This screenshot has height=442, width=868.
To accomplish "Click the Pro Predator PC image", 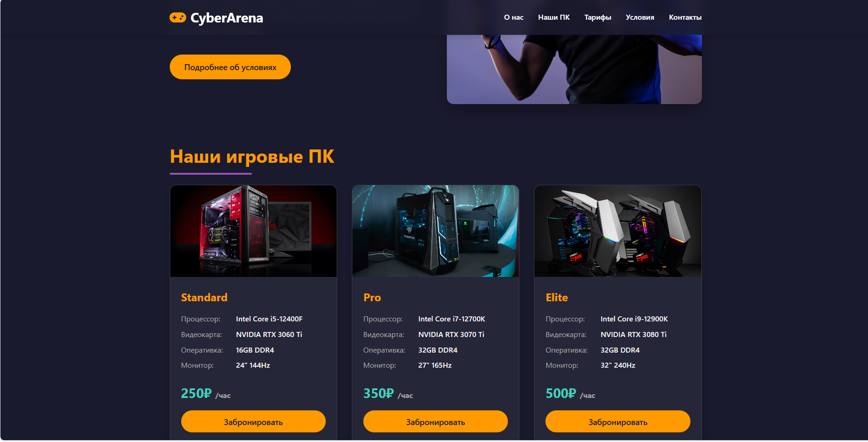I will (435, 231).
